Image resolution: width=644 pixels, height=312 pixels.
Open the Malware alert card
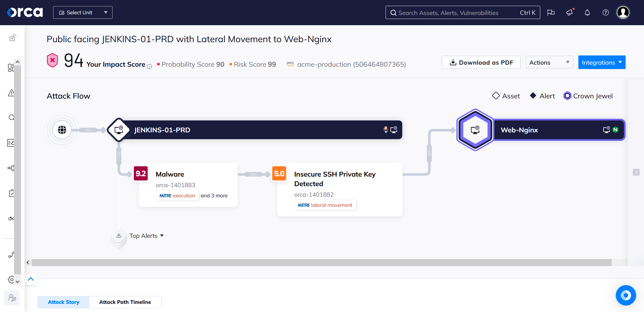coord(188,184)
